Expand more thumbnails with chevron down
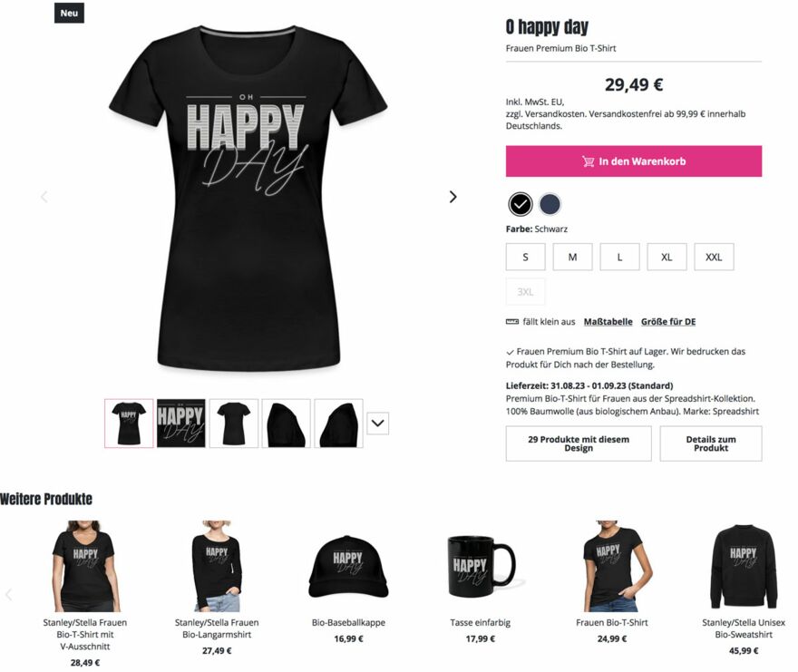798x672 pixels. click(377, 423)
